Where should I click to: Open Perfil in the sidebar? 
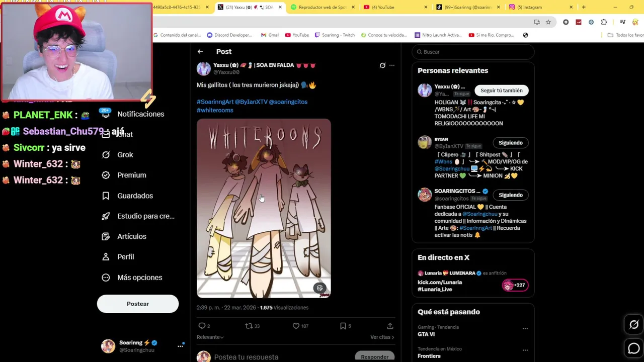118,257
